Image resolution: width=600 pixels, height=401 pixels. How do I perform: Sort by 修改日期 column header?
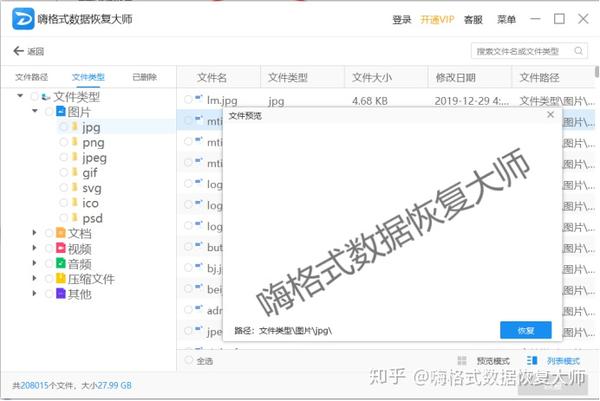click(x=455, y=78)
